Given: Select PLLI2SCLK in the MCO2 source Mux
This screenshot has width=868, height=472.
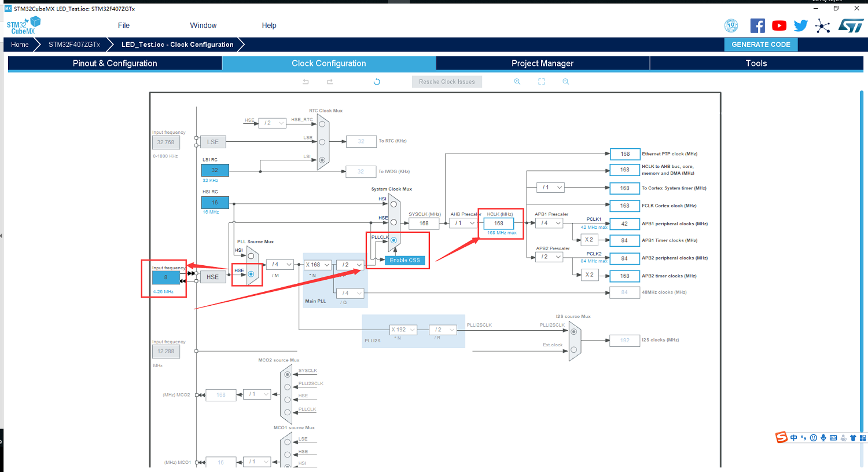Looking at the screenshot, I should click(x=288, y=387).
